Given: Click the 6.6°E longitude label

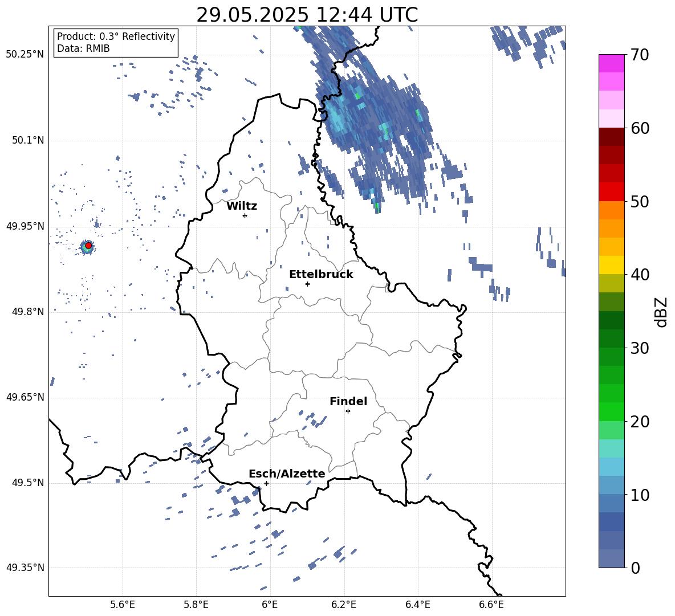Looking at the screenshot, I should [491, 605].
